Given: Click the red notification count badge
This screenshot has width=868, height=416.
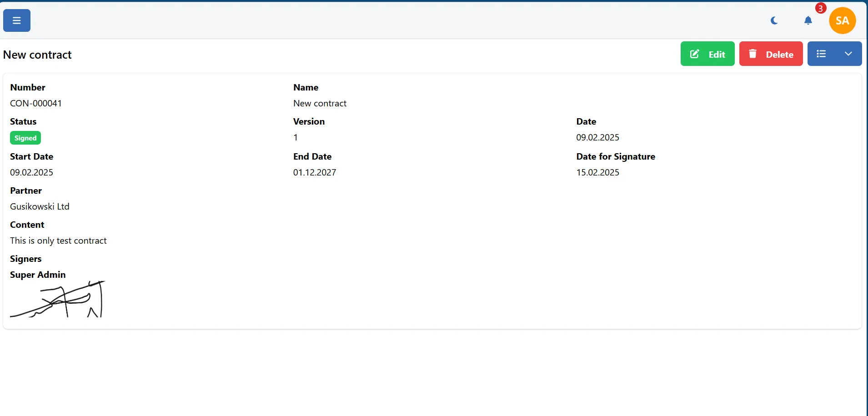Looking at the screenshot, I should pyautogui.click(x=820, y=8).
